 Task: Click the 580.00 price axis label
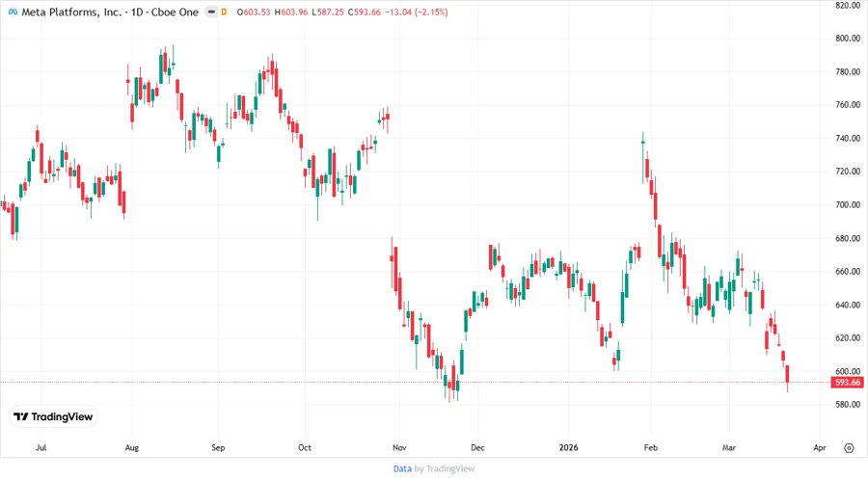coord(848,404)
